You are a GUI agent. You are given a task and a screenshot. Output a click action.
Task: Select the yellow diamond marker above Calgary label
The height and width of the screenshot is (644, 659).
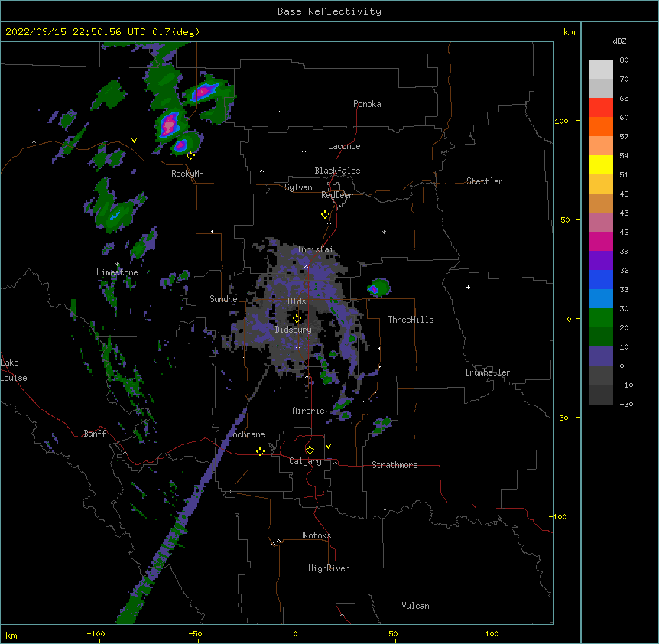[x=310, y=450]
